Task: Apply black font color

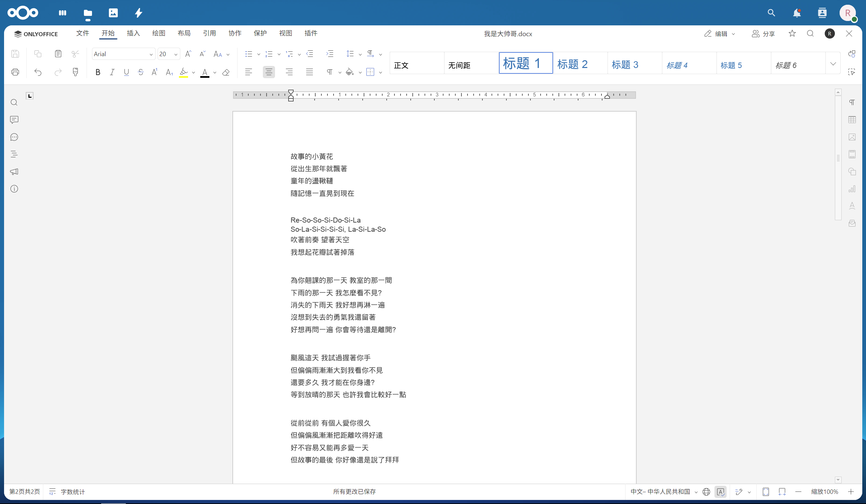Action: (x=205, y=72)
